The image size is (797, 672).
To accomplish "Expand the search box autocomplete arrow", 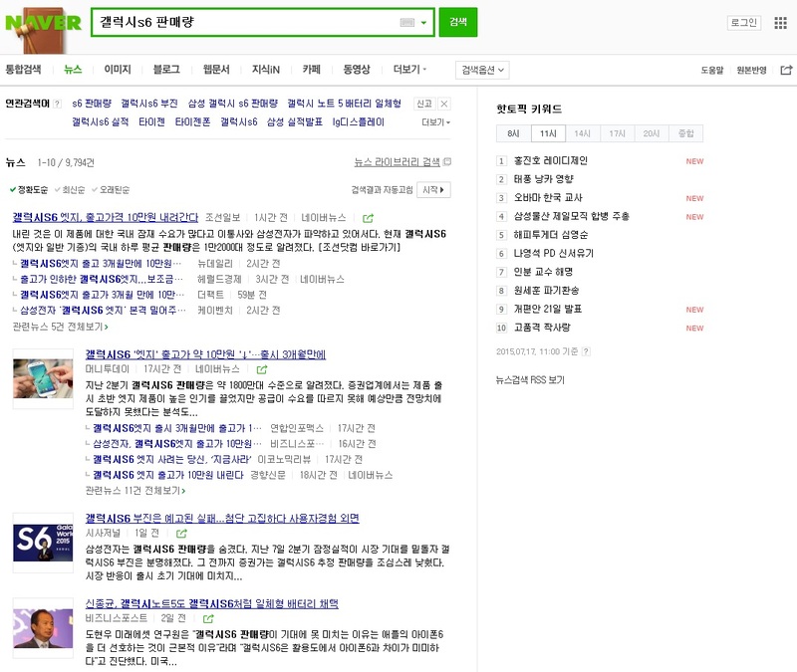I will point(423,22).
